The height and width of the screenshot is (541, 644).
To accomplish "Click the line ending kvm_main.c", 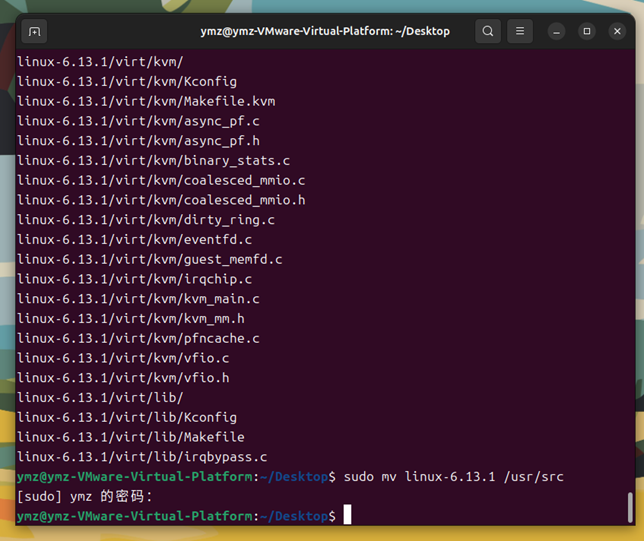I will (138, 299).
